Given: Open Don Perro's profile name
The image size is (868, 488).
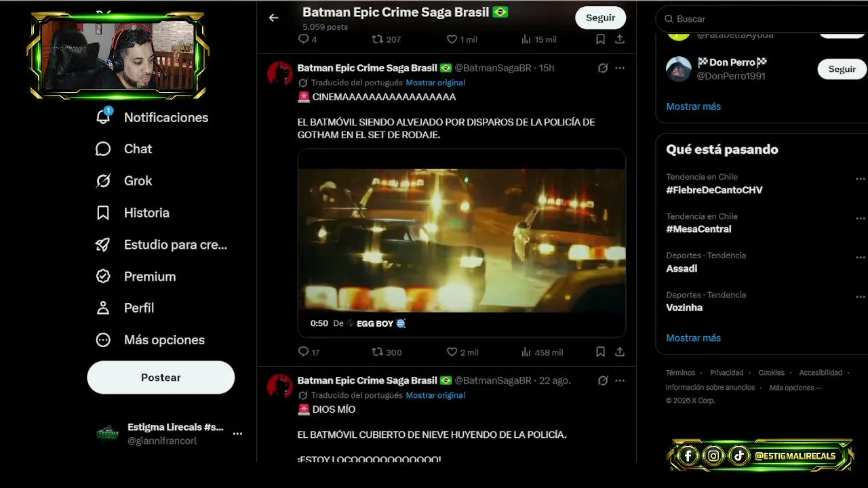Looking at the screenshot, I should pyautogui.click(x=732, y=62).
